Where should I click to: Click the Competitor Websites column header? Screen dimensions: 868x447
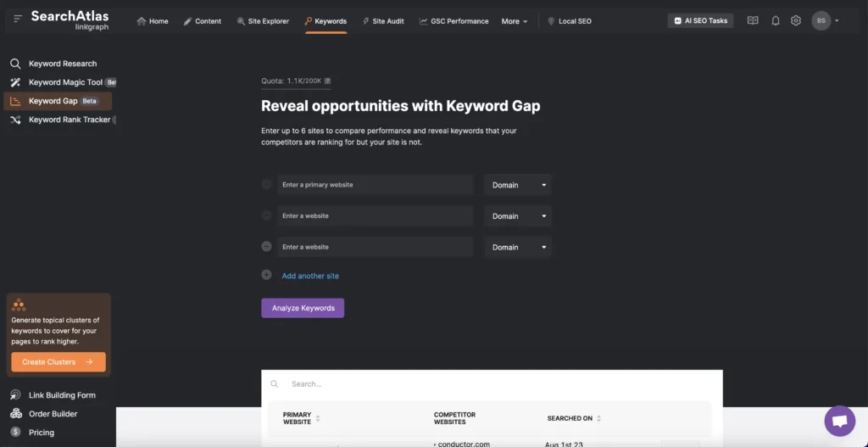pos(454,418)
